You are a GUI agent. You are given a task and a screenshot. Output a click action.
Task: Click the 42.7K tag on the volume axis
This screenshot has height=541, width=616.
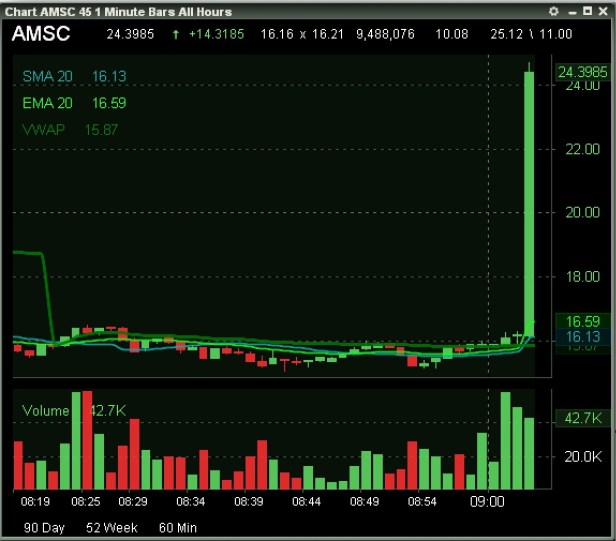[583, 418]
